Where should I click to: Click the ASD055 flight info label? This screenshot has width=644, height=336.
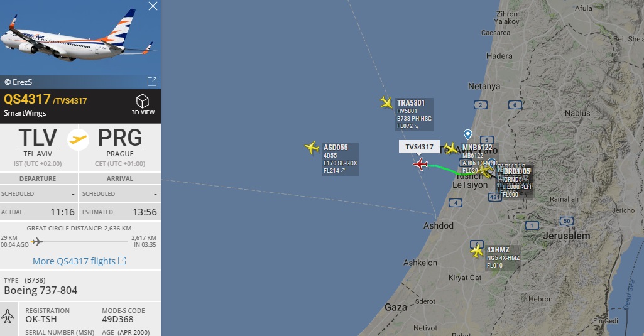(x=340, y=159)
